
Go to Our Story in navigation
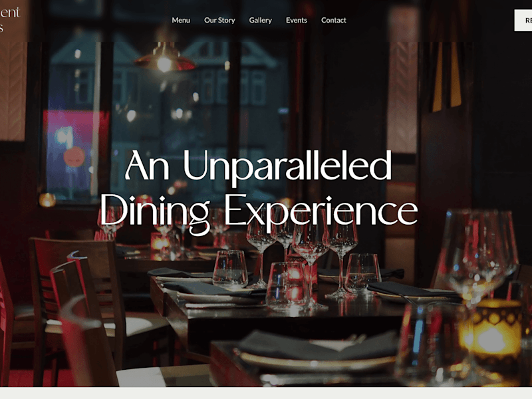(219, 21)
